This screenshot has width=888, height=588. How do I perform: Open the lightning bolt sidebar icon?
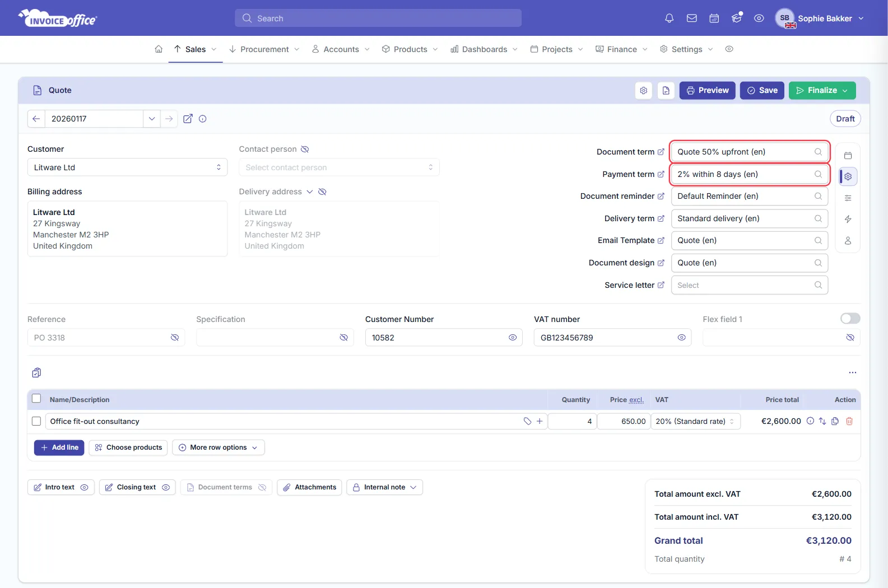click(848, 219)
